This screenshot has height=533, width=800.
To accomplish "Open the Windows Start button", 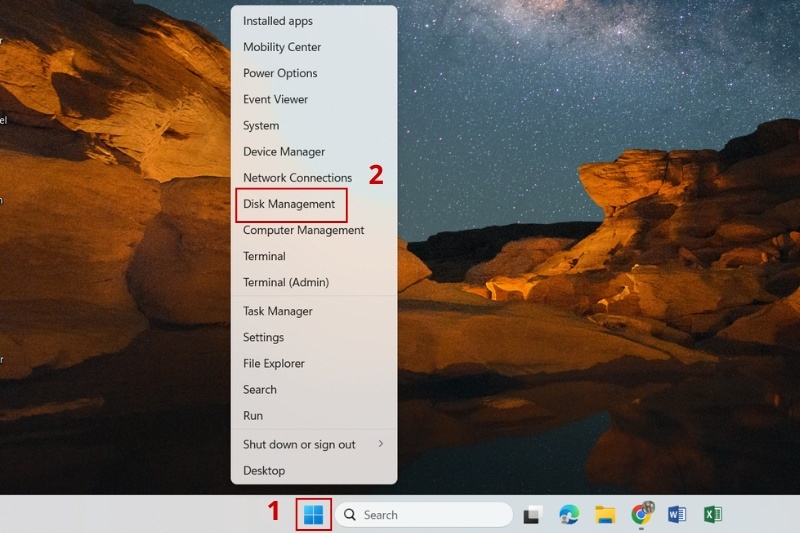I will [x=313, y=515].
